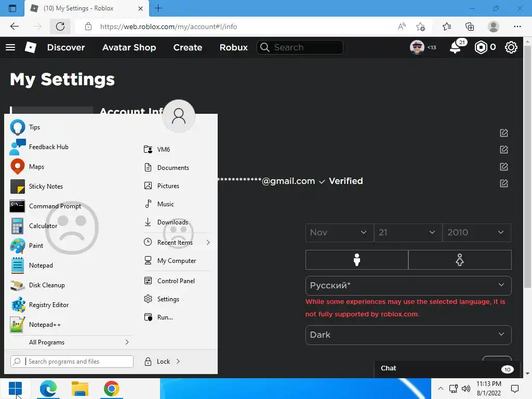The image size is (532, 399).
Task: Click the Roblox Search field
Action: tap(300, 47)
